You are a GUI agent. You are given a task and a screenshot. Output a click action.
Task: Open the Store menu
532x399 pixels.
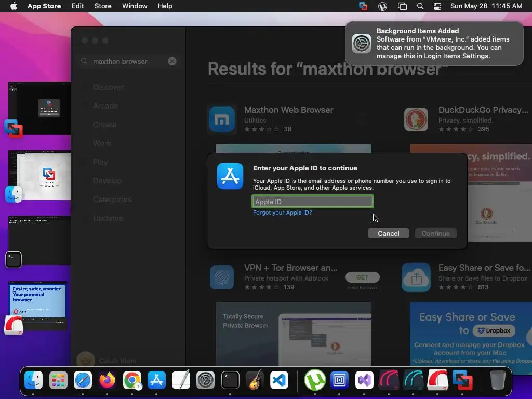point(103,6)
